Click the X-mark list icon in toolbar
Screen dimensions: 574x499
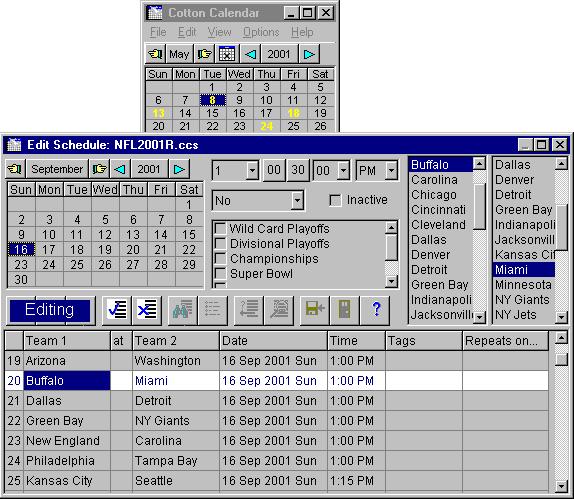click(146, 310)
